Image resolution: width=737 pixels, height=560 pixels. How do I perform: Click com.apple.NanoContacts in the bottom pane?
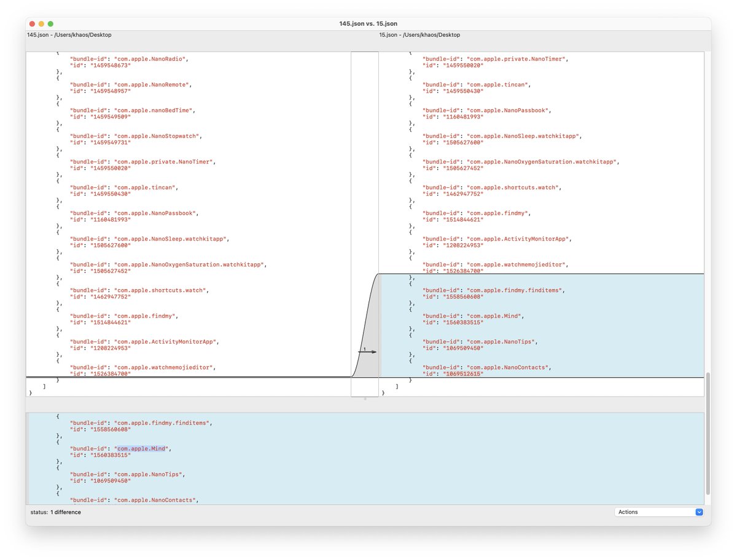click(155, 501)
